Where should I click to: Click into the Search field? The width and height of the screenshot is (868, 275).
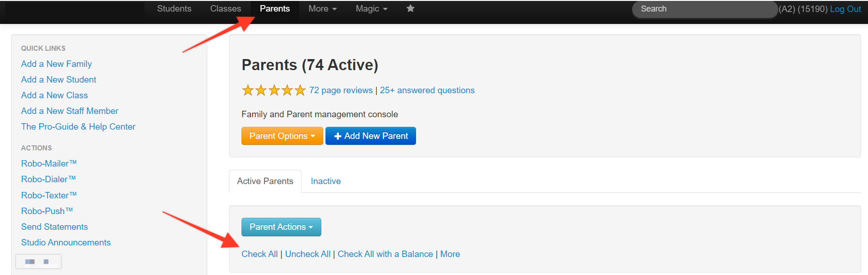click(x=705, y=9)
